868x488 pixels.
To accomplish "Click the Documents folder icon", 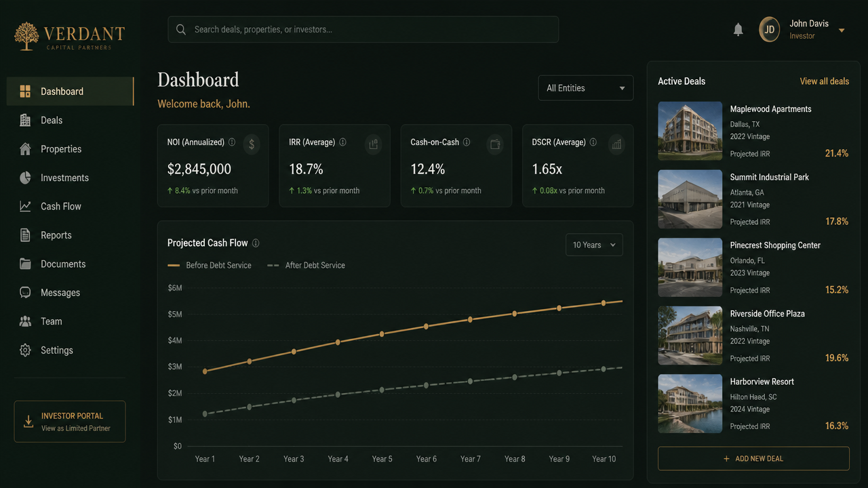I will [x=25, y=264].
